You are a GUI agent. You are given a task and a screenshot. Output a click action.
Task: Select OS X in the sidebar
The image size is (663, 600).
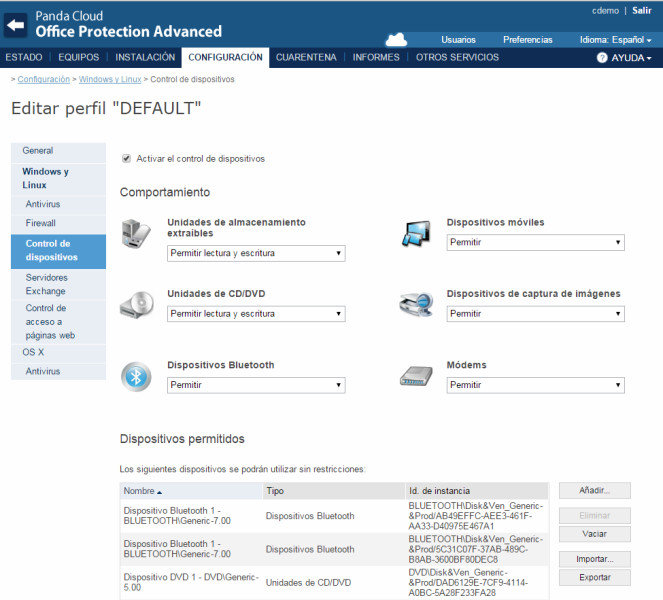tap(58, 353)
